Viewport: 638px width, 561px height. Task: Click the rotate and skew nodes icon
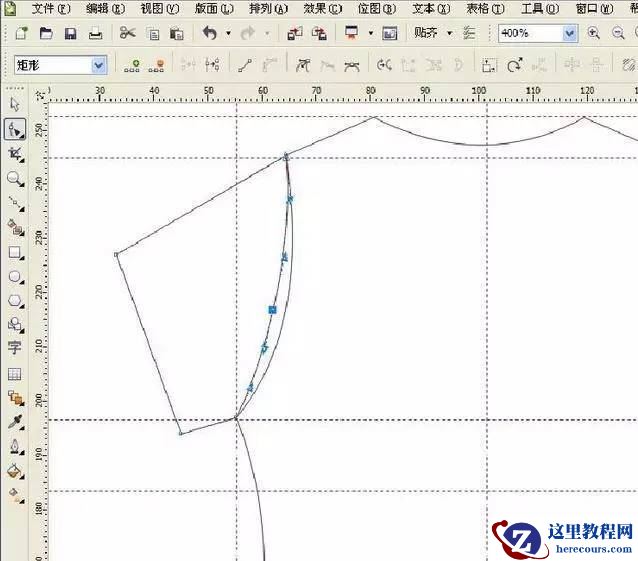coord(514,65)
